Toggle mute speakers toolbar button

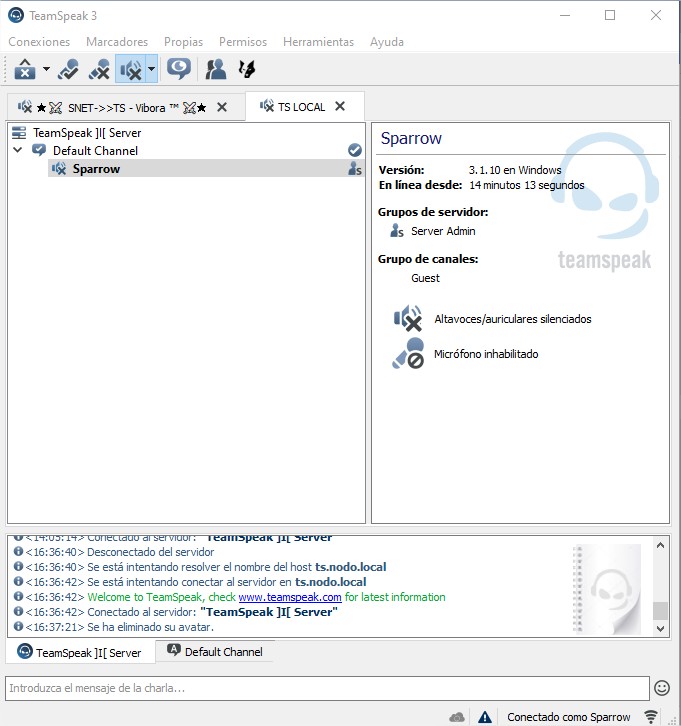(131, 69)
